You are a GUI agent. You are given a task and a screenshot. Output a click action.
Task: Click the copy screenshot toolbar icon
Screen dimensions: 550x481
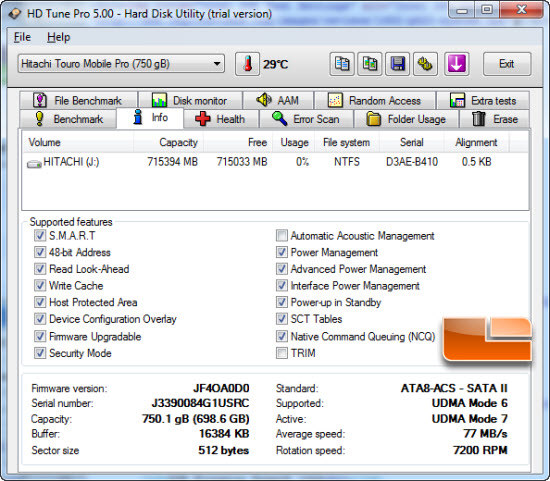pyautogui.click(x=369, y=64)
